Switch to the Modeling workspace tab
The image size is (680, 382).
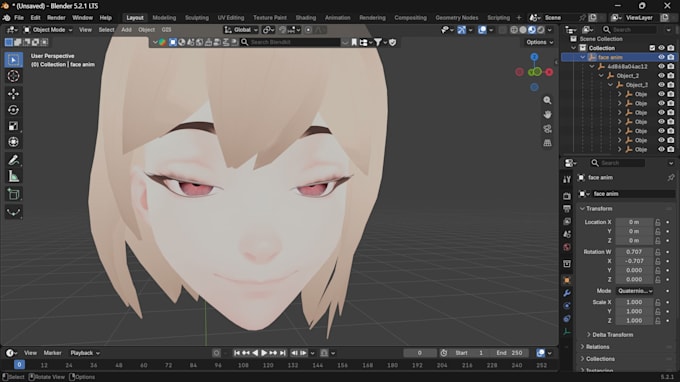coord(164,18)
